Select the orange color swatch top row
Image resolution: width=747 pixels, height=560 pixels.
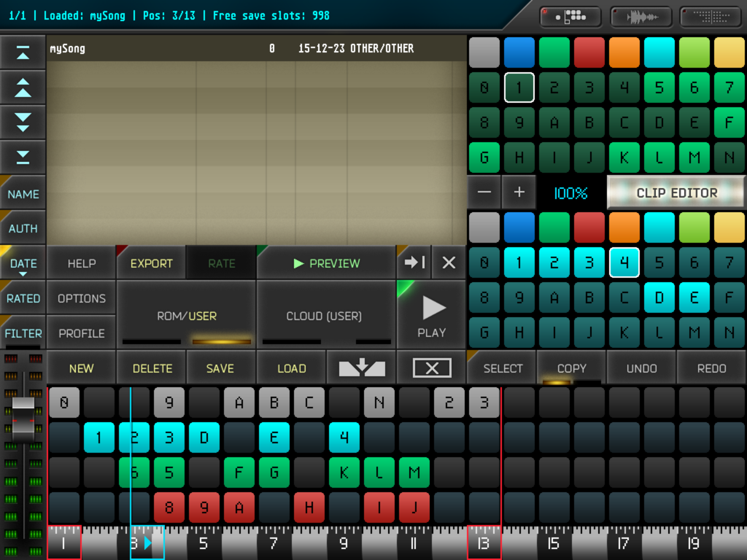pos(624,52)
